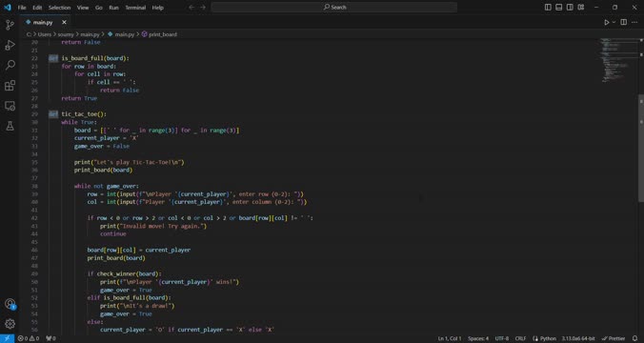
Task: Open the Source Control view
Action: tap(10, 25)
